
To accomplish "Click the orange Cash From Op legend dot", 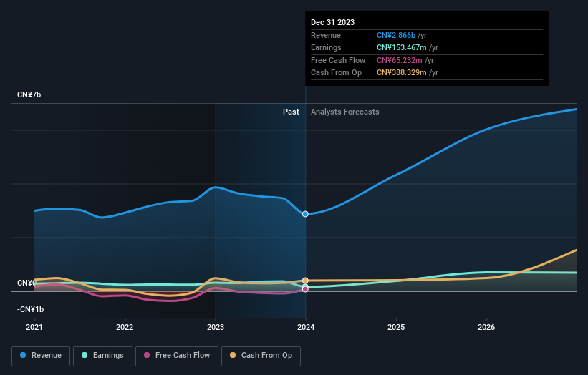I will click(x=233, y=355).
